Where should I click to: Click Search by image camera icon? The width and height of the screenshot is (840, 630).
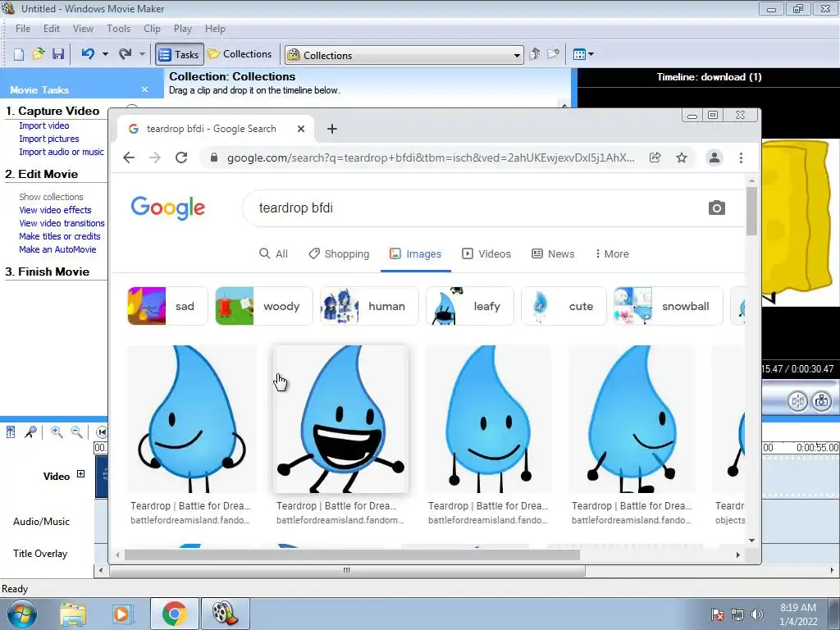(x=717, y=208)
